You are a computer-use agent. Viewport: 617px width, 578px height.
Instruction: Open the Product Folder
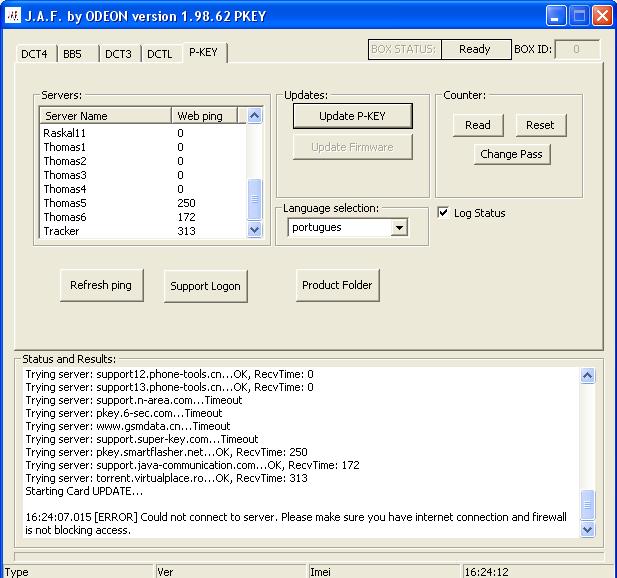pos(337,285)
